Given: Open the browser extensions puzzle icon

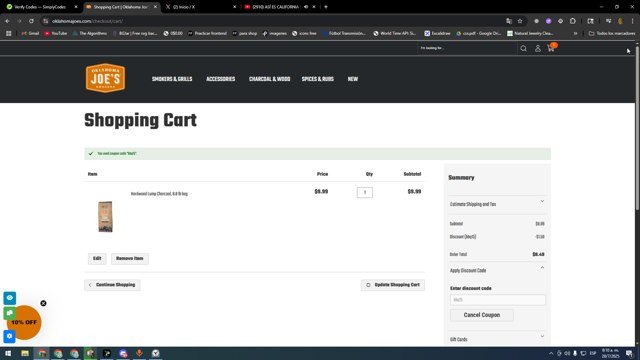Looking at the screenshot, I should coord(573,21).
